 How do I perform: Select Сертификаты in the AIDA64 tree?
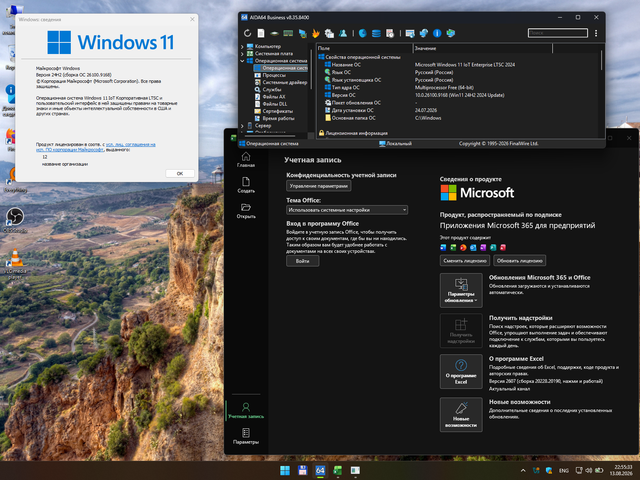click(278, 111)
